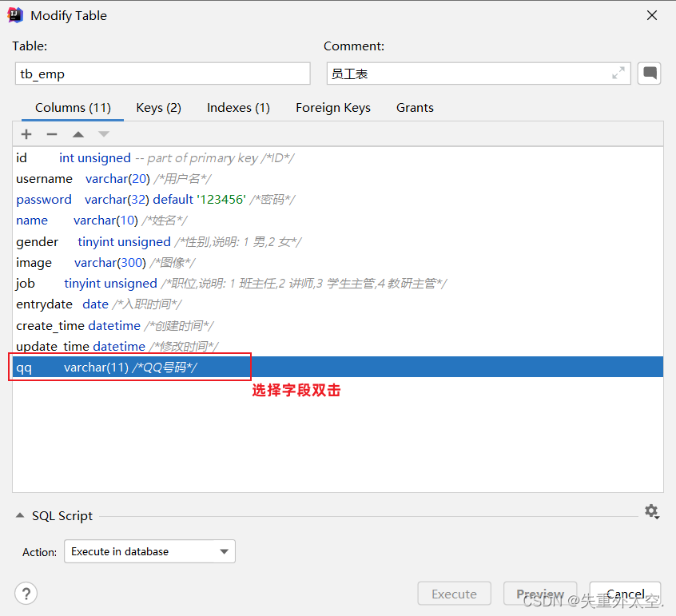676x616 pixels.
Task: Switch to the Keys (2) tab
Action: pyautogui.click(x=159, y=108)
